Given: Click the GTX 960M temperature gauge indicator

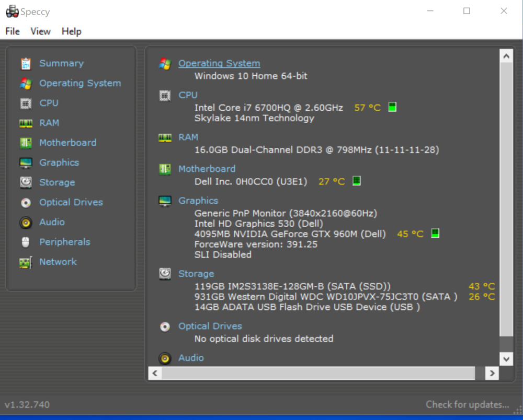Looking at the screenshot, I should click(435, 234).
